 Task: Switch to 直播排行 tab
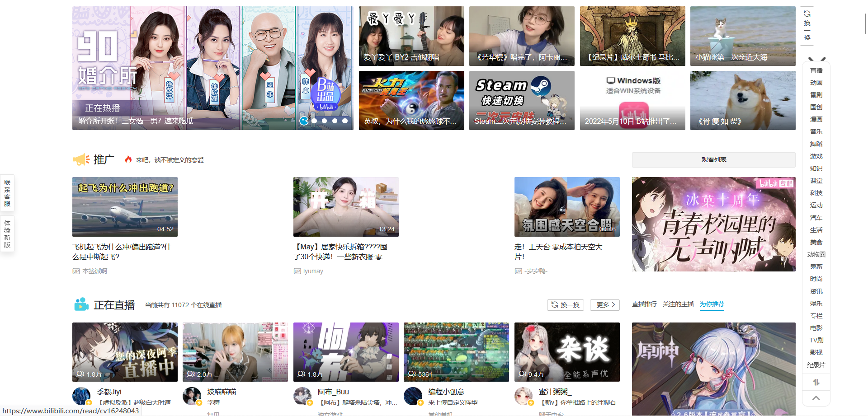644,304
